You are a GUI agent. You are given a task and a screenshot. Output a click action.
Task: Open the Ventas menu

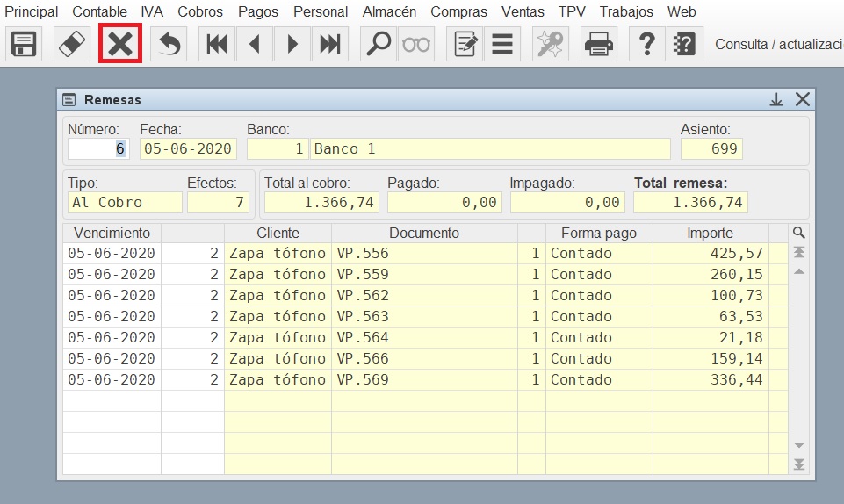(523, 12)
